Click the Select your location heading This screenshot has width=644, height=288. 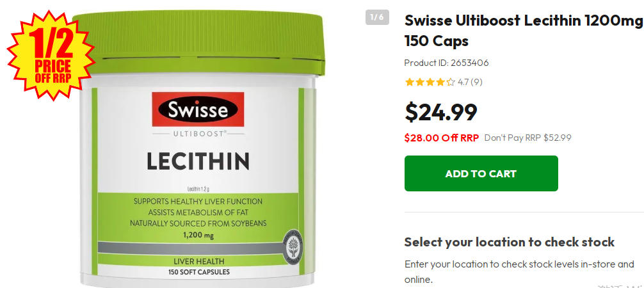(x=510, y=242)
